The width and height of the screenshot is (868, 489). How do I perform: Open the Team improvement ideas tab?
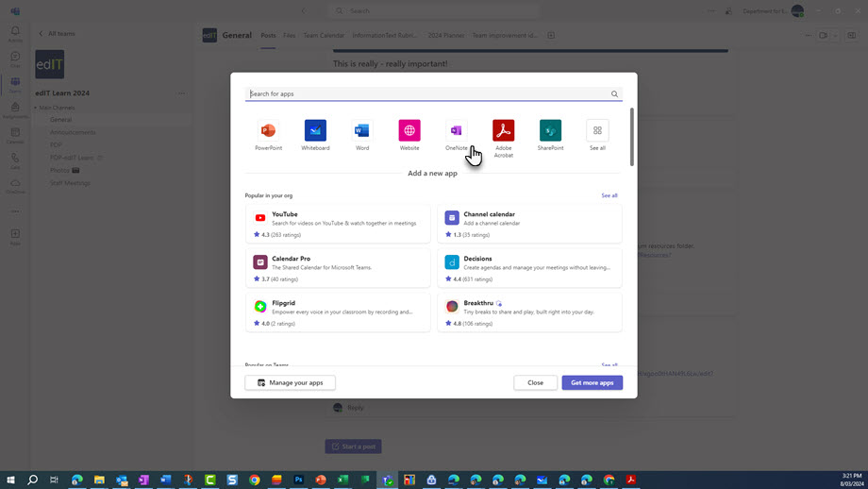tap(505, 36)
